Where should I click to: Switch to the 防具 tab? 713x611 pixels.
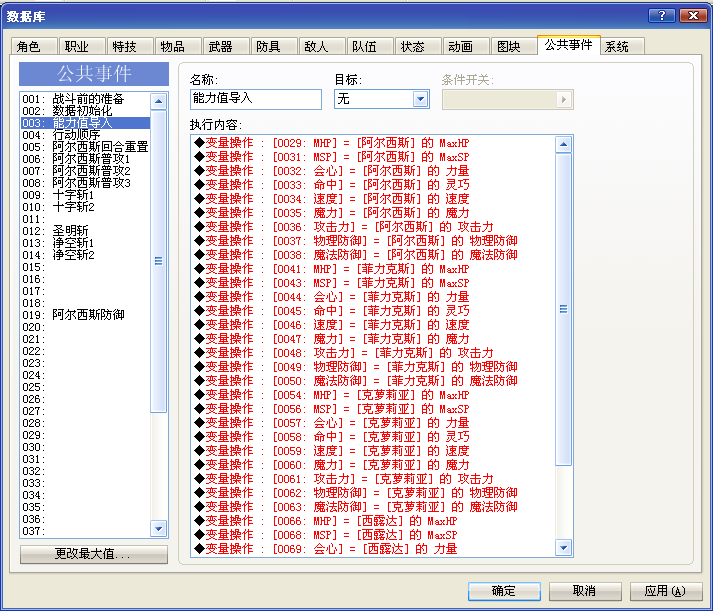(274, 46)
